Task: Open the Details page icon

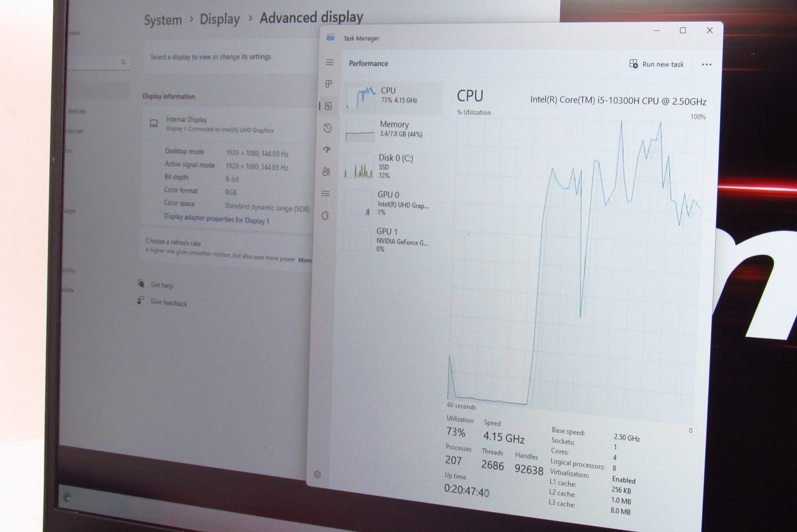Action: pyautogui.click(x=326, y=193)
